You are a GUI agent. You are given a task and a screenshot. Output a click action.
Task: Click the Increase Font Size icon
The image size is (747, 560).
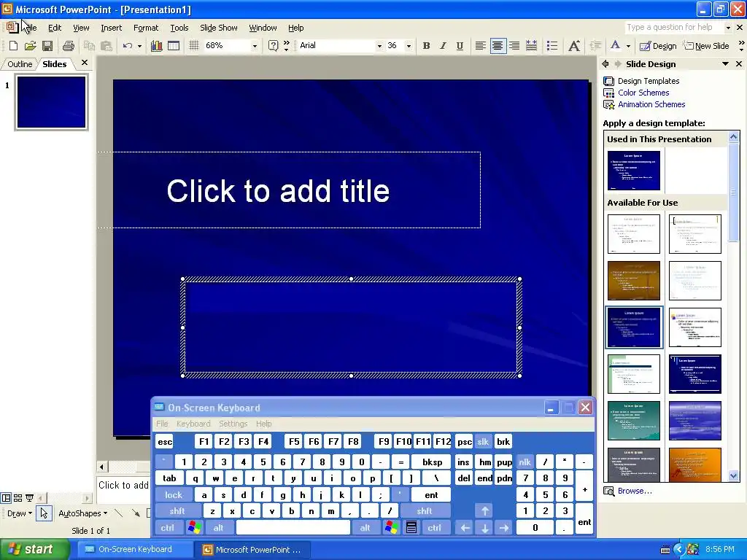point(574,46)
